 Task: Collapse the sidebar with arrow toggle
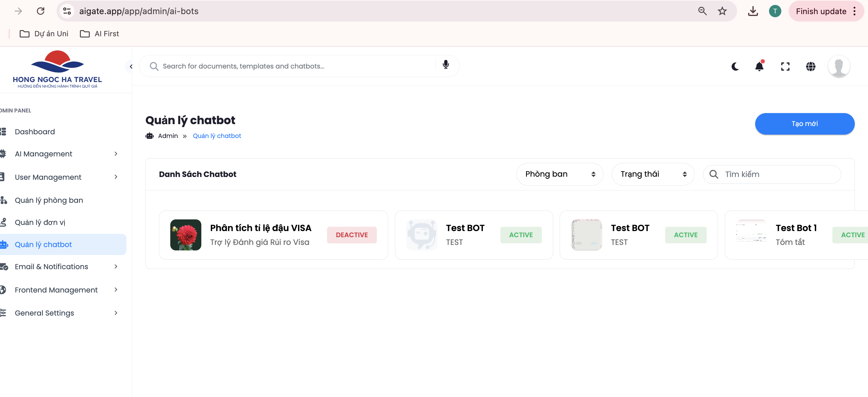(131, 66)
